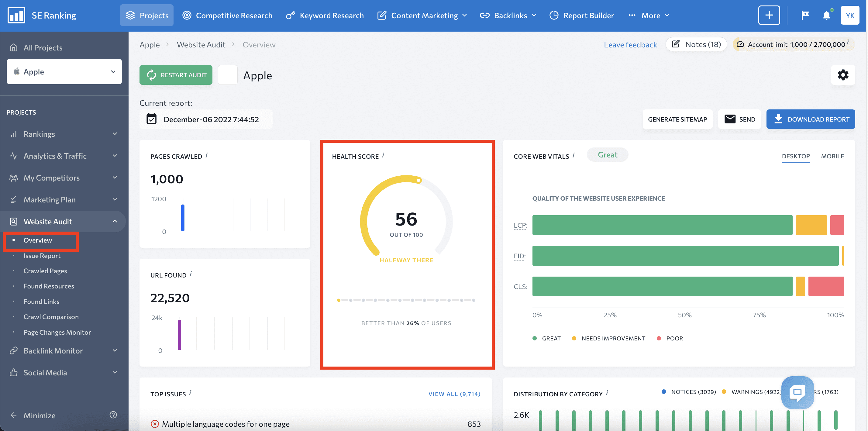Click the Marketing Plan checklist icon
The width and height of the screenshot is (868, 431).
pyautogui.click(x=13, y=200)
